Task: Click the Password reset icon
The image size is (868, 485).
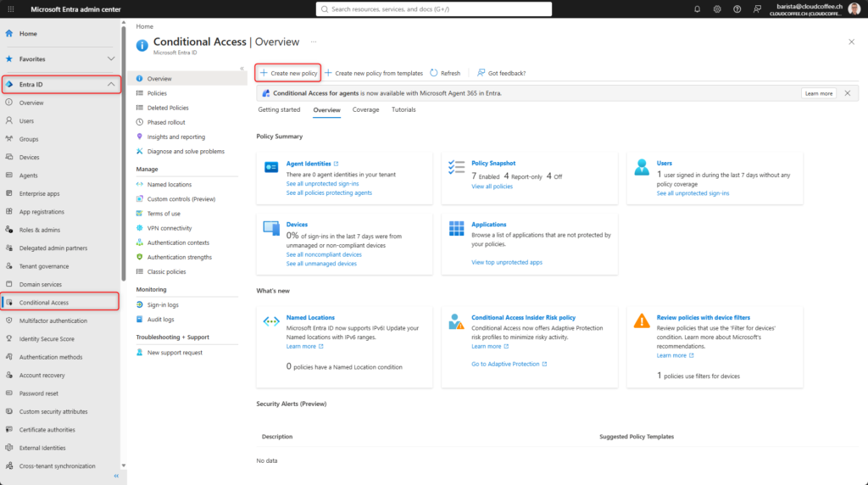Action: (x=9, y=393)
